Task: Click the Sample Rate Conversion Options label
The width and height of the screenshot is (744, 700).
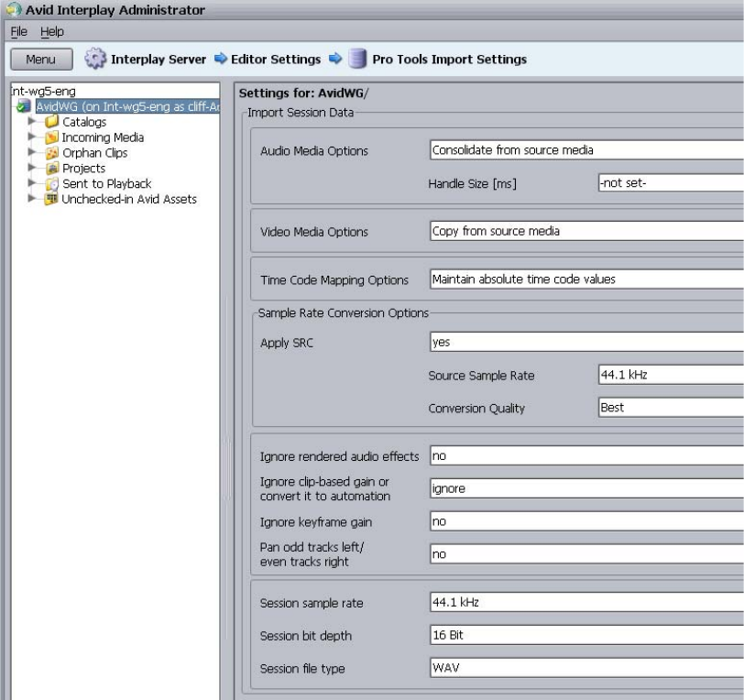Action: click(x=343, y=313)
